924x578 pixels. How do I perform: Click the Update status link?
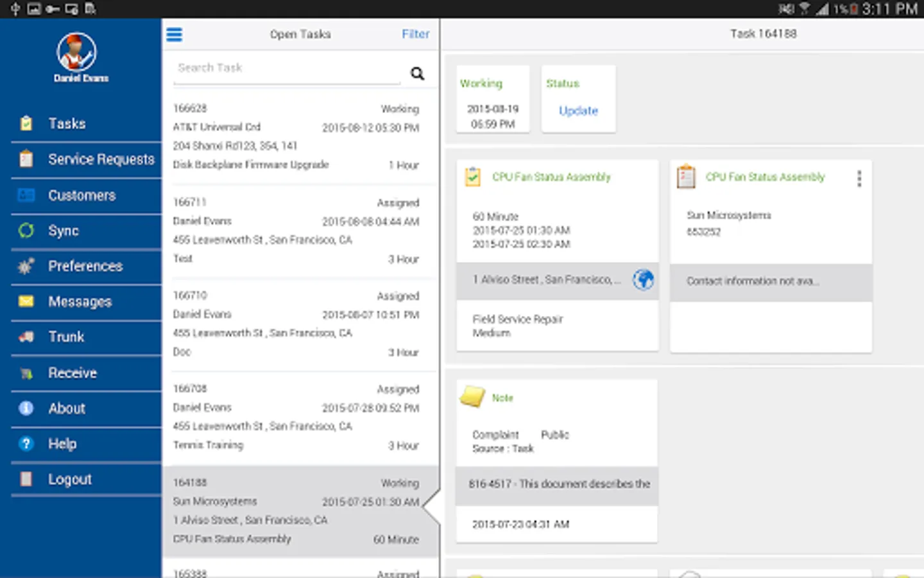578,110
